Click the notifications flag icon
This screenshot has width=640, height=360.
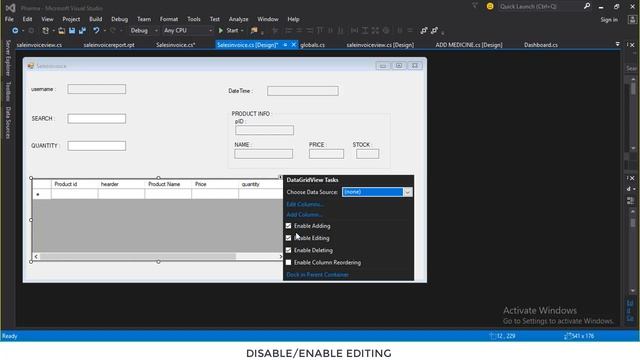pos(475,6)
